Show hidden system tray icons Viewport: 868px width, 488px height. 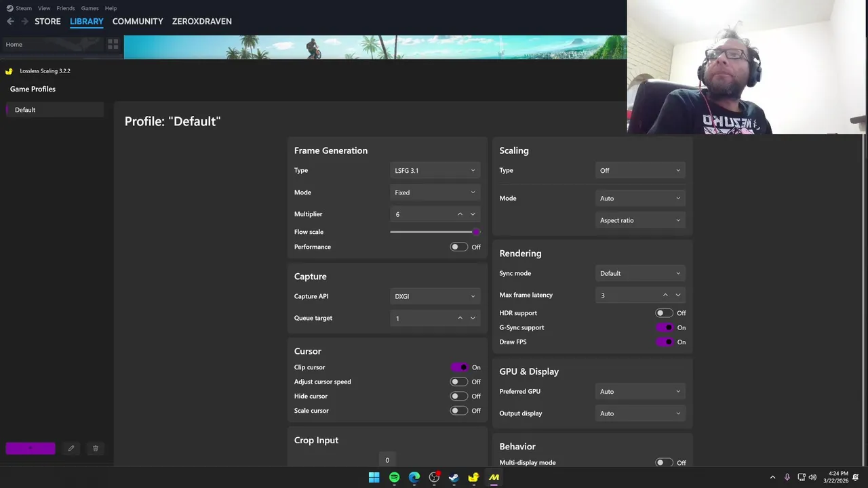pos(772,477)
